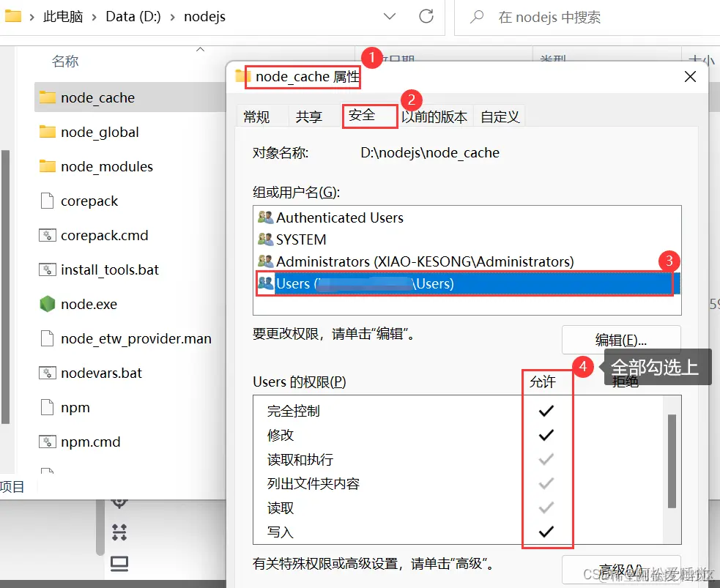The image size is (720, 588).
Task: Click the nodevars.bat file icon
Action: coord(48,373)
